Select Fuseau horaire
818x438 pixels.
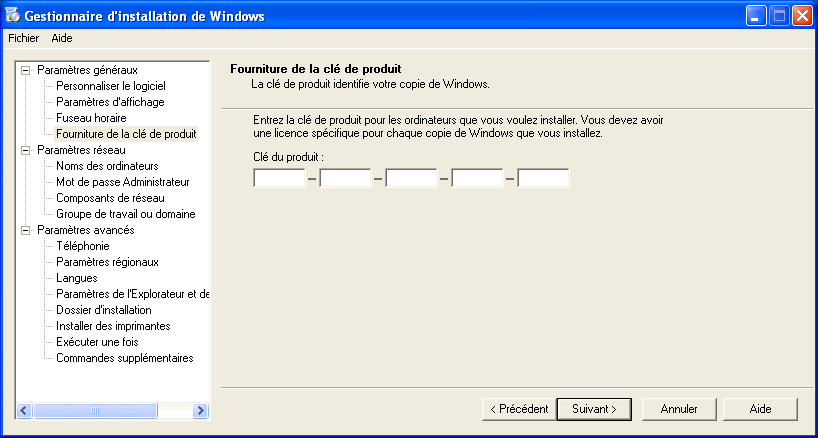click(x=91, y=118)
